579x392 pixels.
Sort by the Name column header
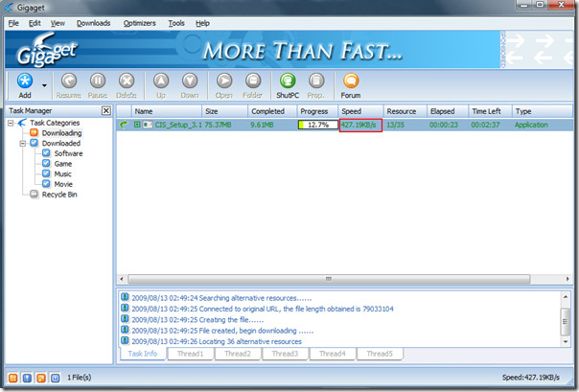[166, 111]
